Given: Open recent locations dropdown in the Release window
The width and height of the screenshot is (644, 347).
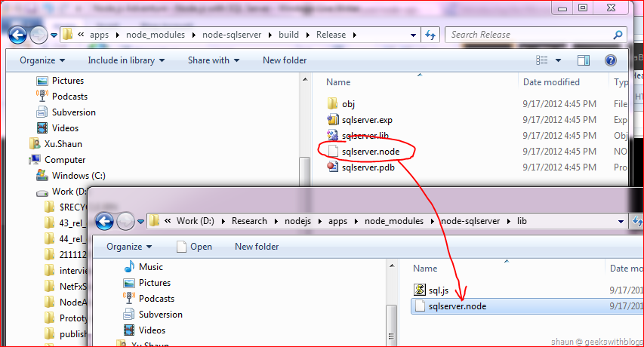Looking at the screenshot, I should (54, 35).
